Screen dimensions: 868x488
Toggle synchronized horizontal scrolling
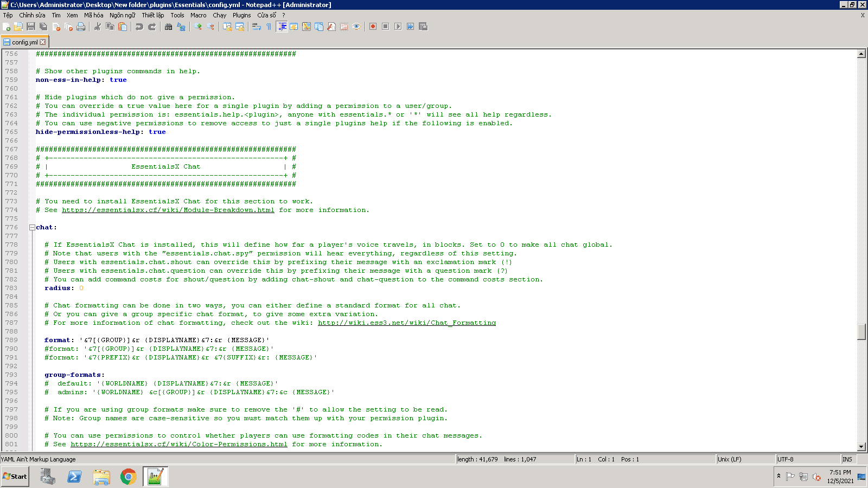(240, 27)
